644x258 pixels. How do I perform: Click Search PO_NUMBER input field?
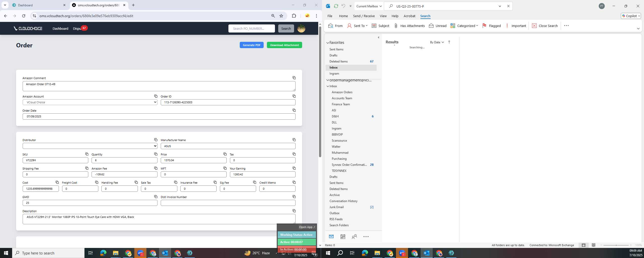252,28
